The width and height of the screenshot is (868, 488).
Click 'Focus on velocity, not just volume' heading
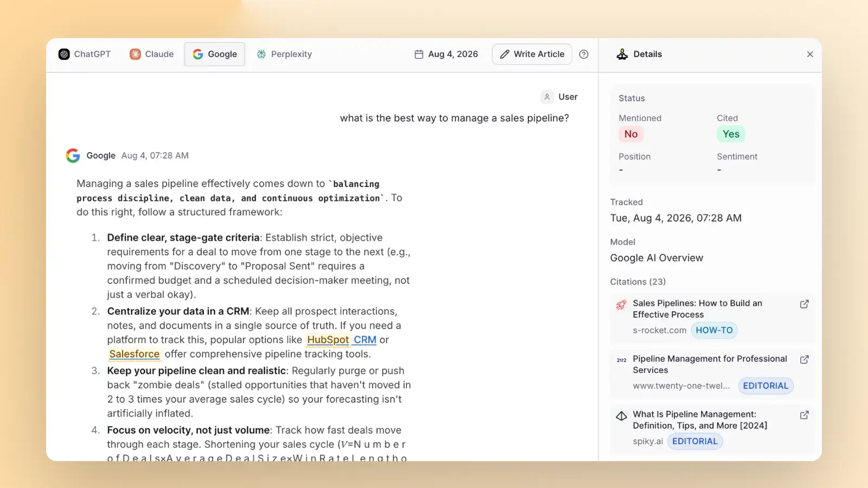click(188, 430)
